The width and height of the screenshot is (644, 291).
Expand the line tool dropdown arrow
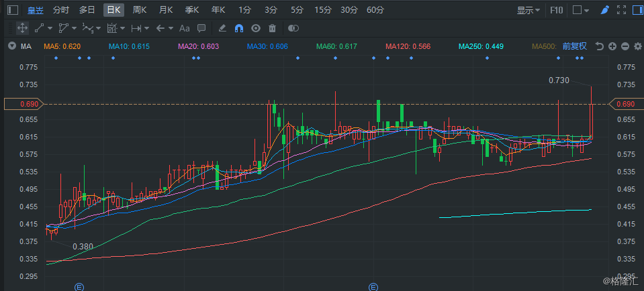50,28
